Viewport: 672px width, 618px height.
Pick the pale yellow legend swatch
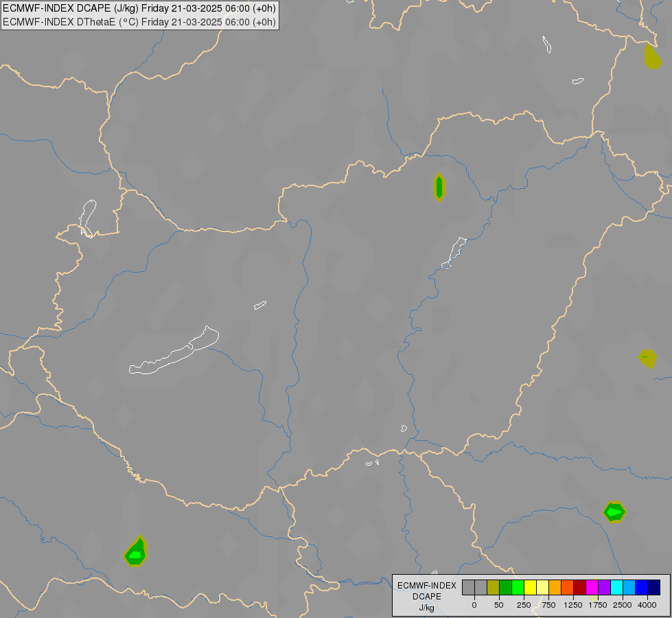(x=542, y=588)
